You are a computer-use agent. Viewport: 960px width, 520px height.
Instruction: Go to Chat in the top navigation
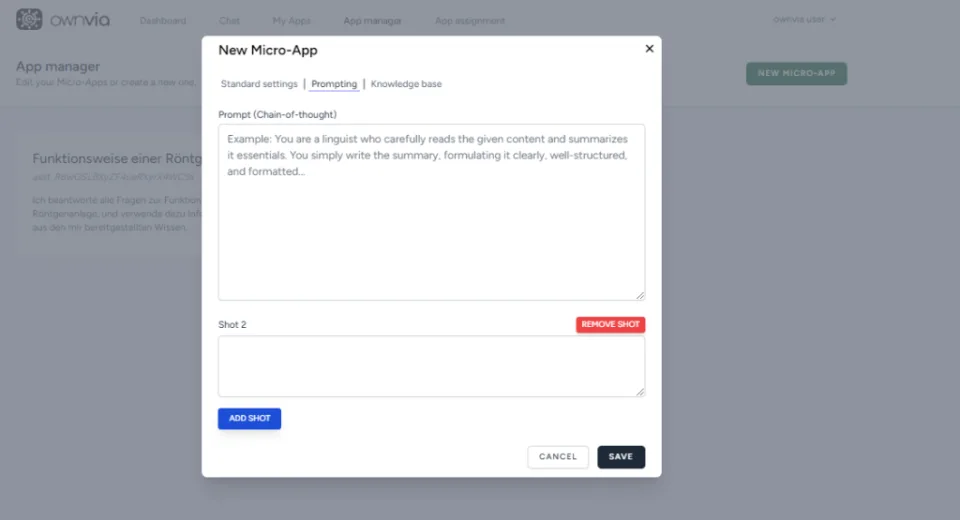coord(230,20)
